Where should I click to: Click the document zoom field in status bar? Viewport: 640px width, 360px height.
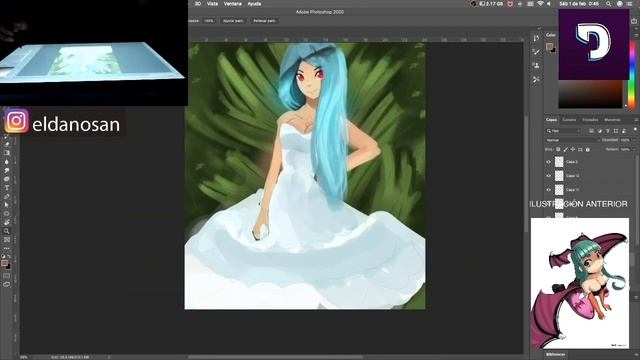pyautogui.click(x=24, y=357)
